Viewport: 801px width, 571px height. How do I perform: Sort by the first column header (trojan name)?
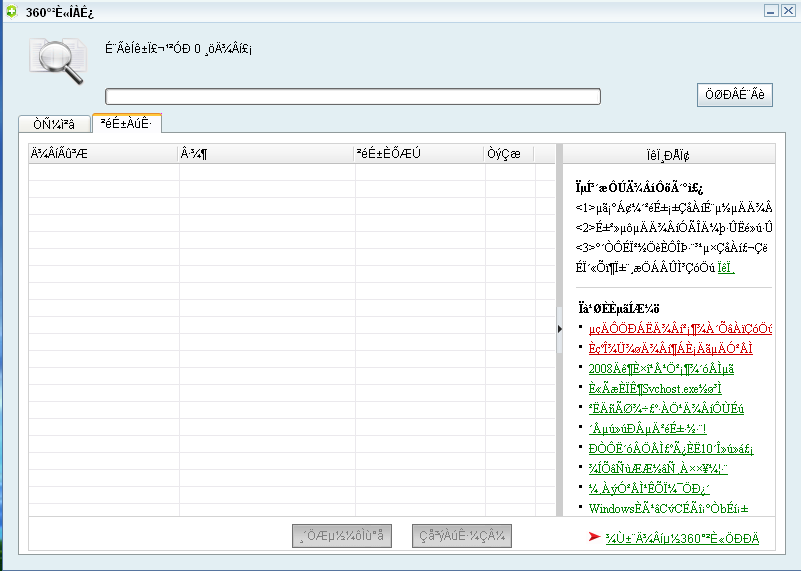pos(103,153)
